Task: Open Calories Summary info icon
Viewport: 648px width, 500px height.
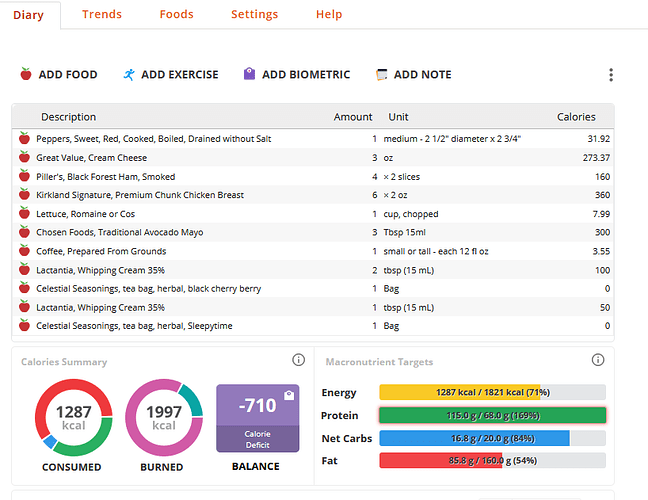Action: (298, 360)
